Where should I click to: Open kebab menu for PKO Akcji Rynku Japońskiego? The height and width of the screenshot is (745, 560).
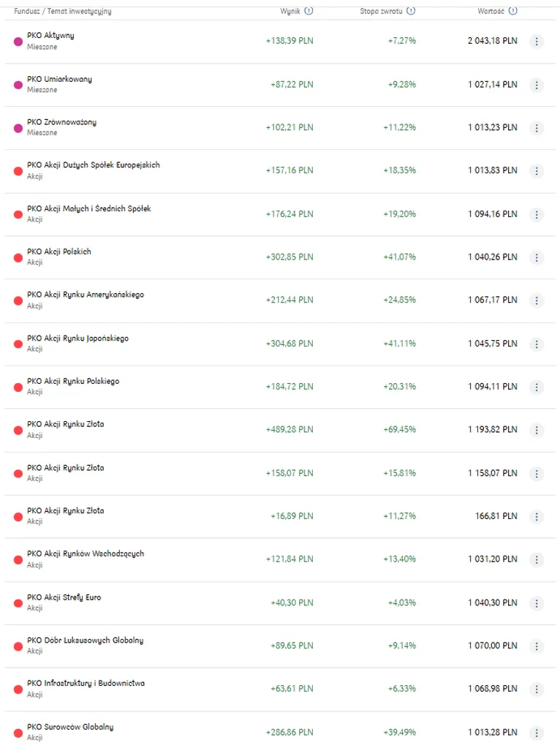(x=537, y=344)
